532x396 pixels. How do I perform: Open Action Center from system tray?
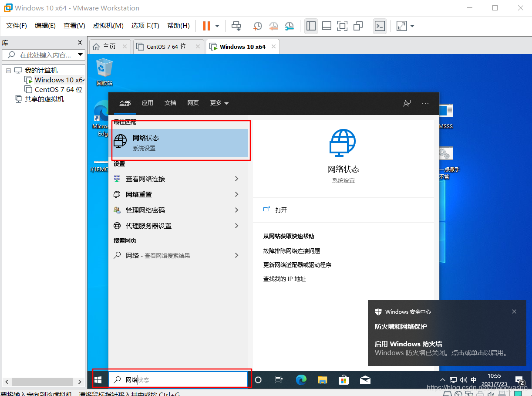coord(519,379)
